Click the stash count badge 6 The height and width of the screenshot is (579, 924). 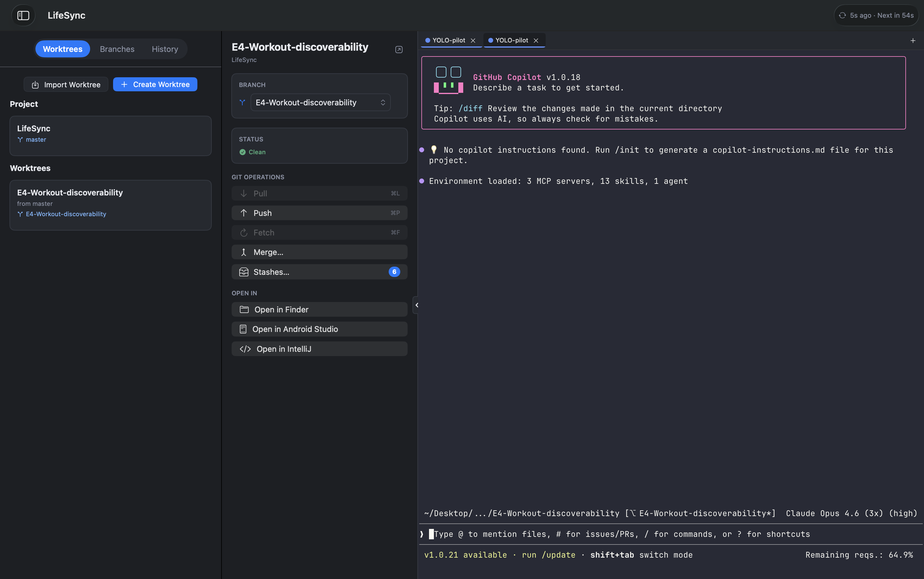point(394,272)
